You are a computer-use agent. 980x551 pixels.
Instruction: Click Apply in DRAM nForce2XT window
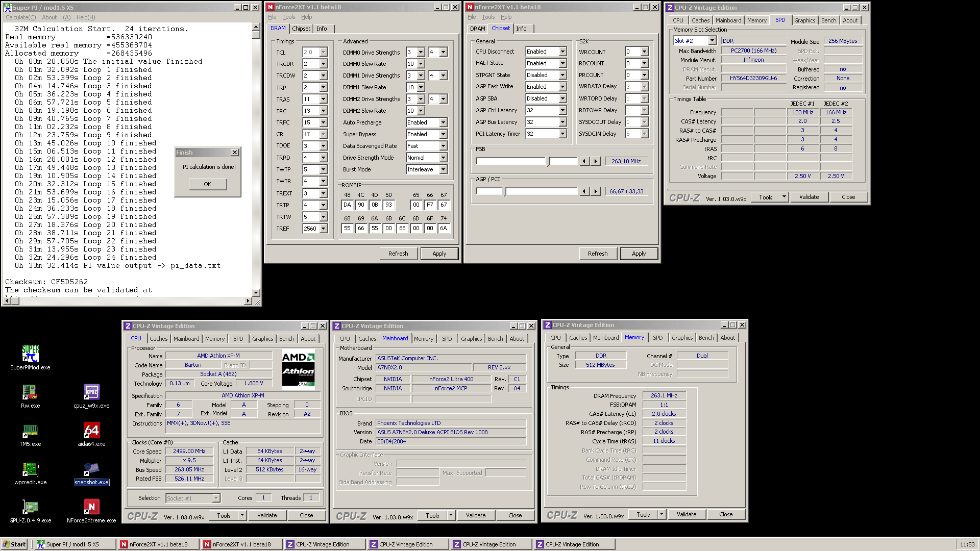[439, 254]
